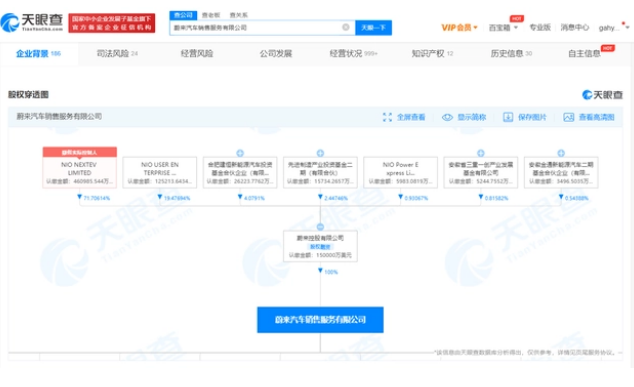Expand the 安徽金通新能源 node plus icon
This screenshot has width=634, height=387.
(561, 153)
